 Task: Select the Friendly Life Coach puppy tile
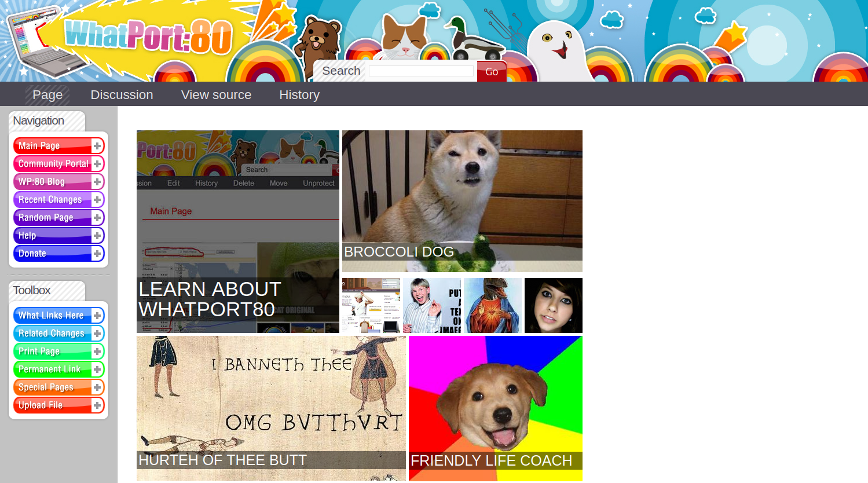pyautogui.click(x=495, y=408)
